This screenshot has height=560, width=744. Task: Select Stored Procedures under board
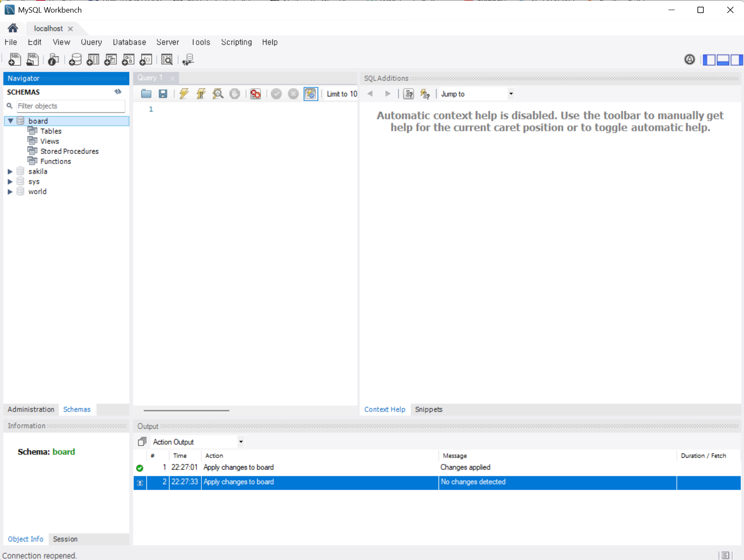[69, 151]
